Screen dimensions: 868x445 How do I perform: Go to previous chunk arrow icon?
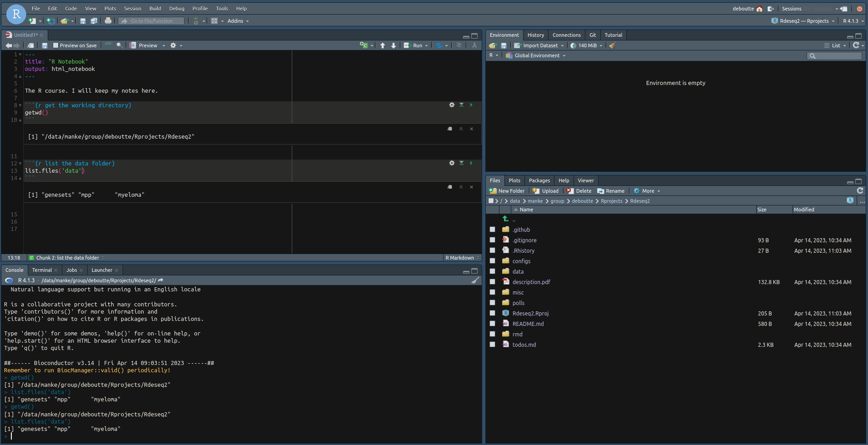[x=383, y=45]
